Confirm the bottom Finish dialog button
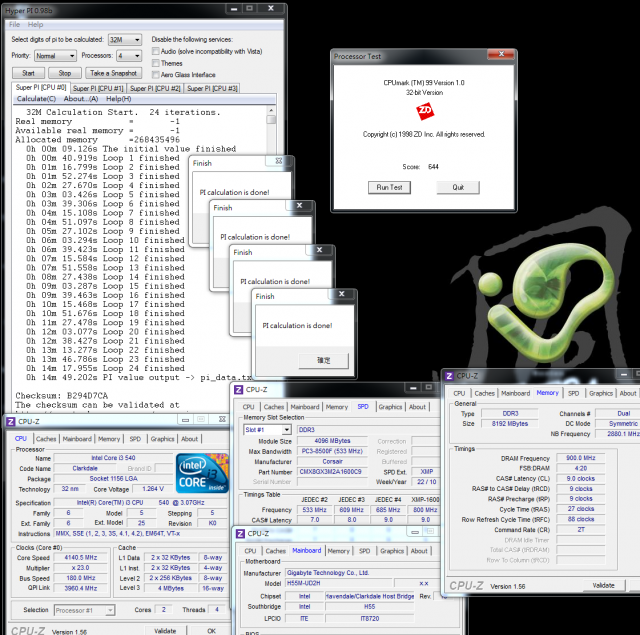This screenshot has width=640, height=635. (324, 360)
